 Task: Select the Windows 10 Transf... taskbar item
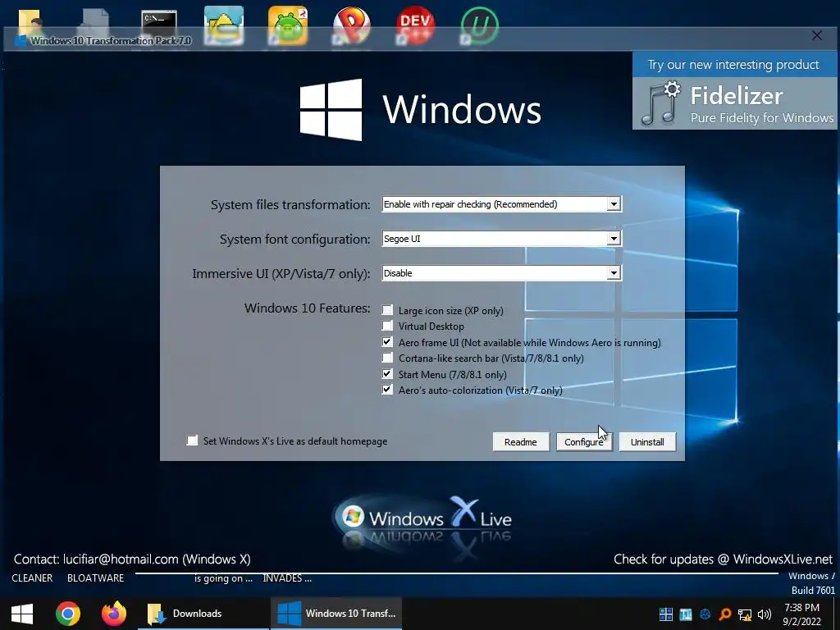point(336,614)
